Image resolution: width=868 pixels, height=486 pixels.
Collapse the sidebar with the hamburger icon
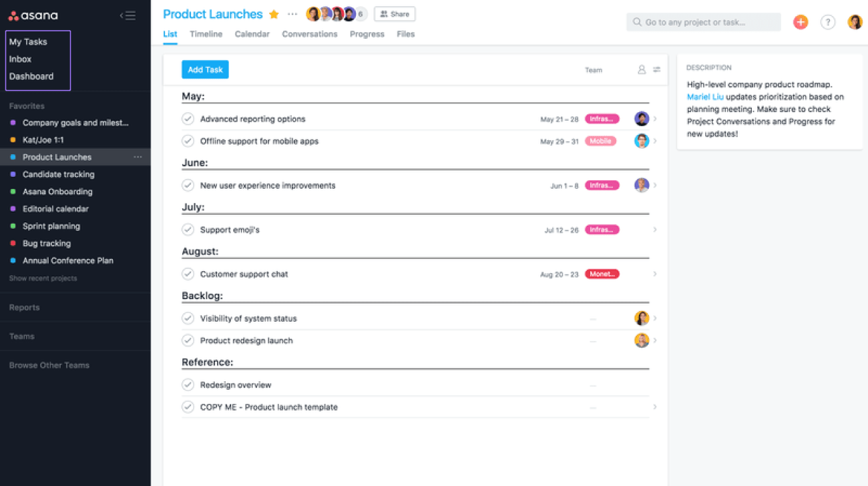click(128, 15)
